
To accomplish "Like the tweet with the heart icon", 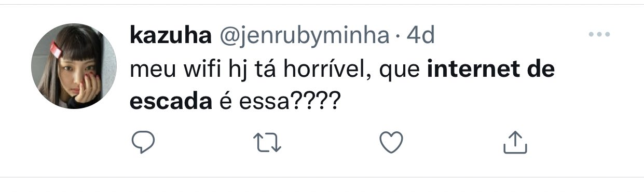I will coord(391,143).
